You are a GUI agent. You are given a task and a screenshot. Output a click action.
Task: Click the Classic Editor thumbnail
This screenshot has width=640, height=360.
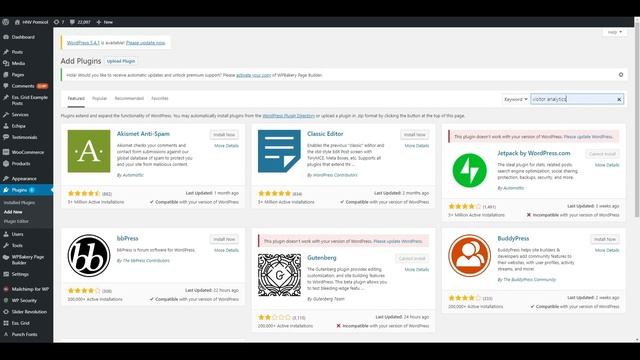[279, 151]
